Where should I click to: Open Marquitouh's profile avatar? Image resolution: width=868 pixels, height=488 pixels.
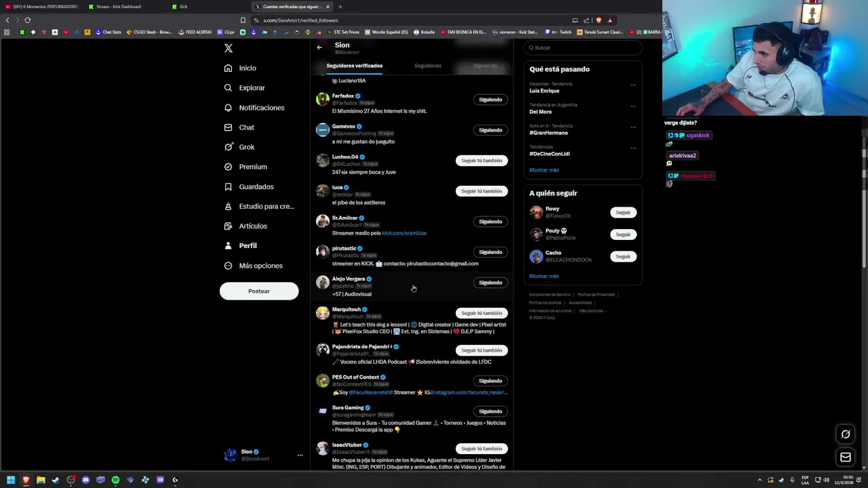click(323, 312)
